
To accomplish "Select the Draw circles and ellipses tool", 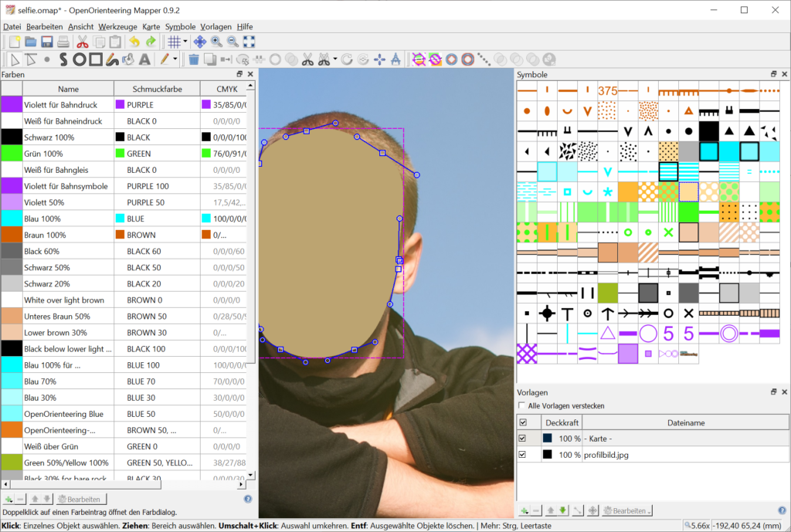I will click(80, 59).
